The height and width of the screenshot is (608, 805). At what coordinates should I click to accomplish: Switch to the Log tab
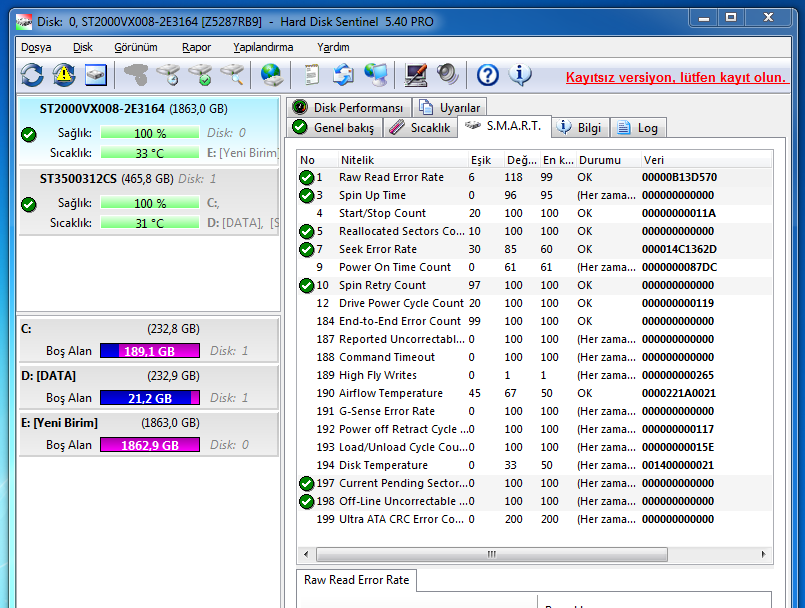[x=638, y=127]
